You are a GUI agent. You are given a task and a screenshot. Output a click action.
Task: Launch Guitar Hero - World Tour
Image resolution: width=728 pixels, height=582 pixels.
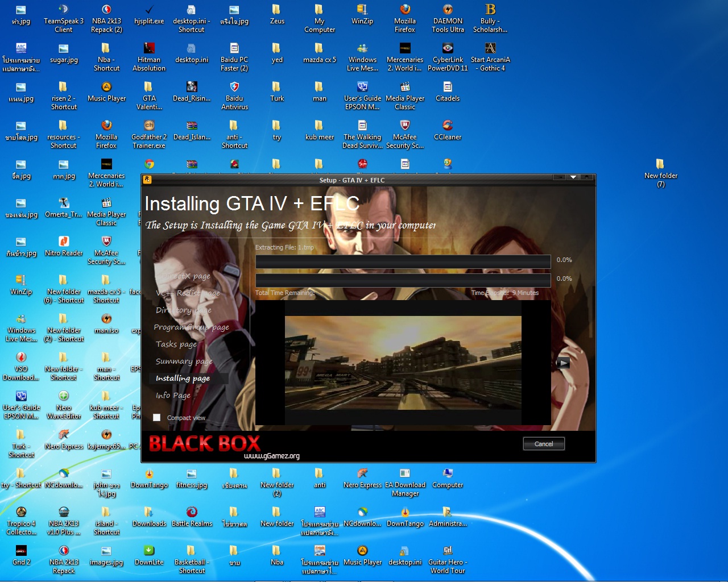[x=448, y=559]
